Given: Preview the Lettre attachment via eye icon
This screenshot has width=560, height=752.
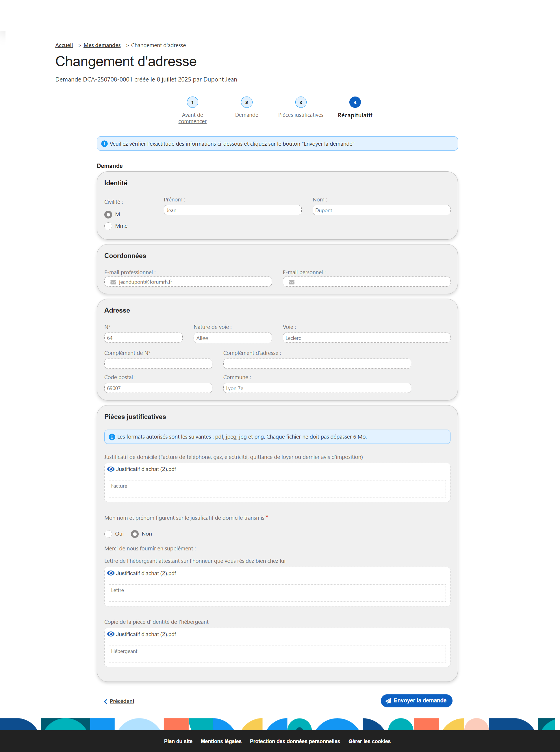Looking at the screenshot, I should (110, 573).
